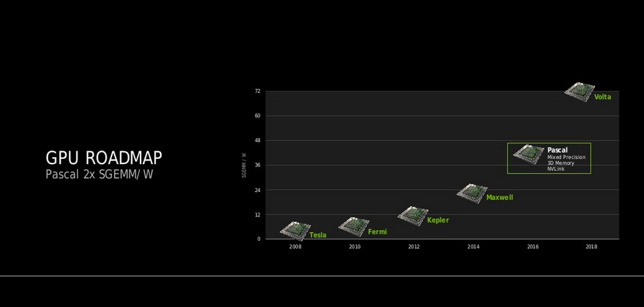Select the "Mixed Precision" text
The height and width of the screenshot is (307, 644).
(566, 157)
